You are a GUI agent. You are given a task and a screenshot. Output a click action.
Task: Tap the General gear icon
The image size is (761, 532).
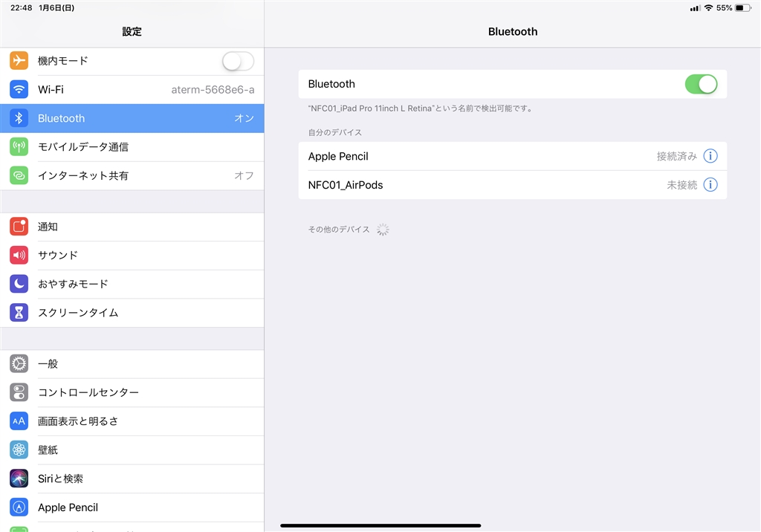coord(19,363)
